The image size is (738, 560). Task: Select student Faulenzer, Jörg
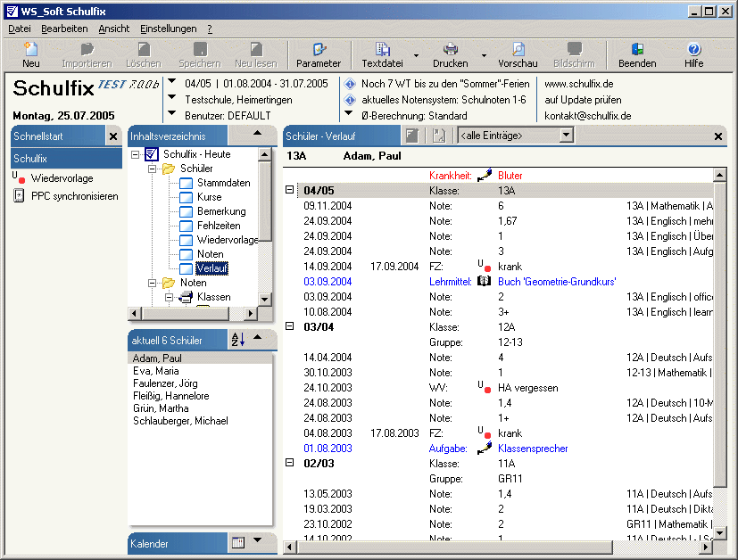[165, 383]
